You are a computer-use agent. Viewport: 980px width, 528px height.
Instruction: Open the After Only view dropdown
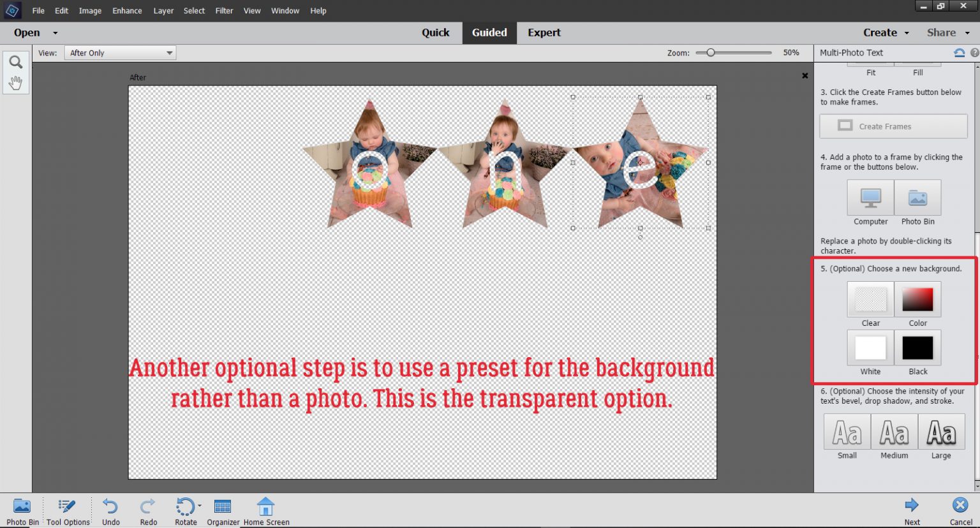(x=120, y=52)
